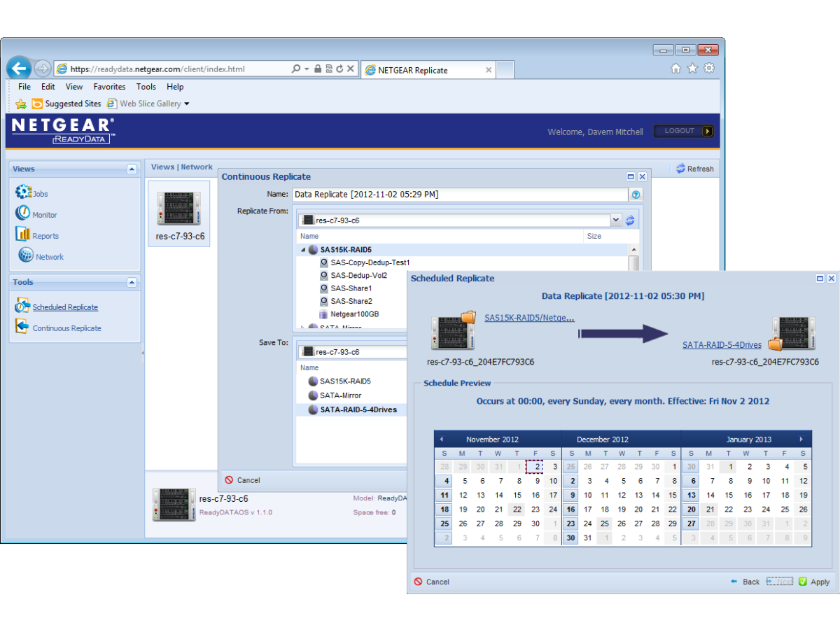The image size is (840, 632).
Task: Expand the Replicate From device dropdown
Action: pos(615,220)
